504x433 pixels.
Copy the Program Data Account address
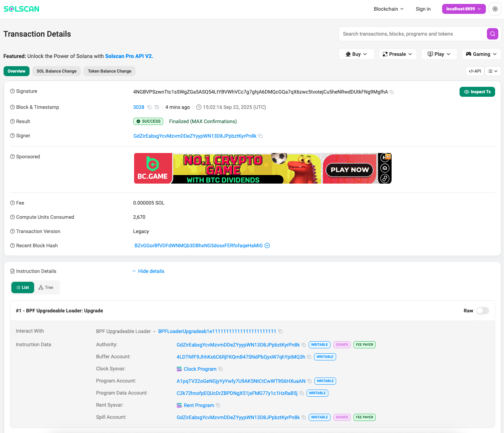302,393
